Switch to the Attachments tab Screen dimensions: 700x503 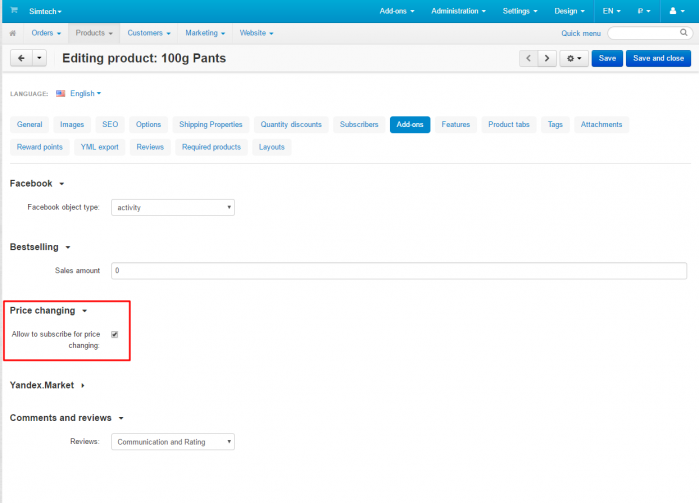601,125
